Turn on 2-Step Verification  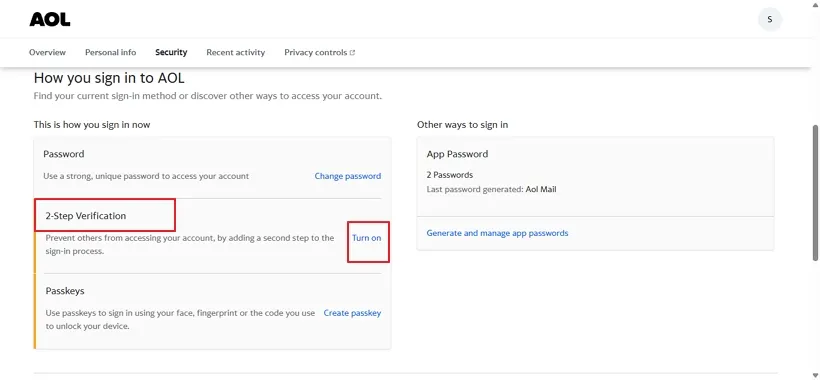point(367,238)
